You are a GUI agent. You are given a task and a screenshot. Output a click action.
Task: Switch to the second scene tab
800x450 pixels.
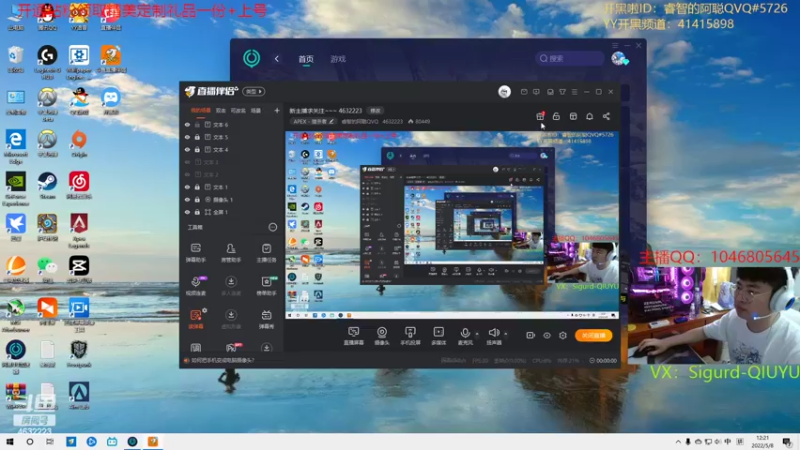(220, 110)
